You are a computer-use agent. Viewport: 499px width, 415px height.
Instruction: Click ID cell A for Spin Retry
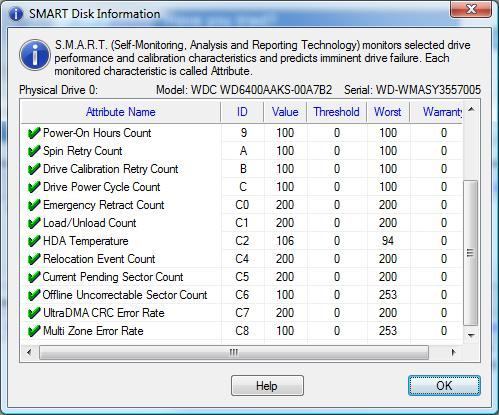click(243, 151)
